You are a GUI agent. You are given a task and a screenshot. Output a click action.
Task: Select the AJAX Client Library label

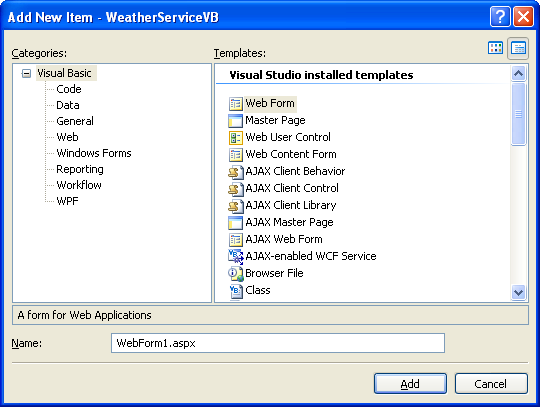(291, 206)
